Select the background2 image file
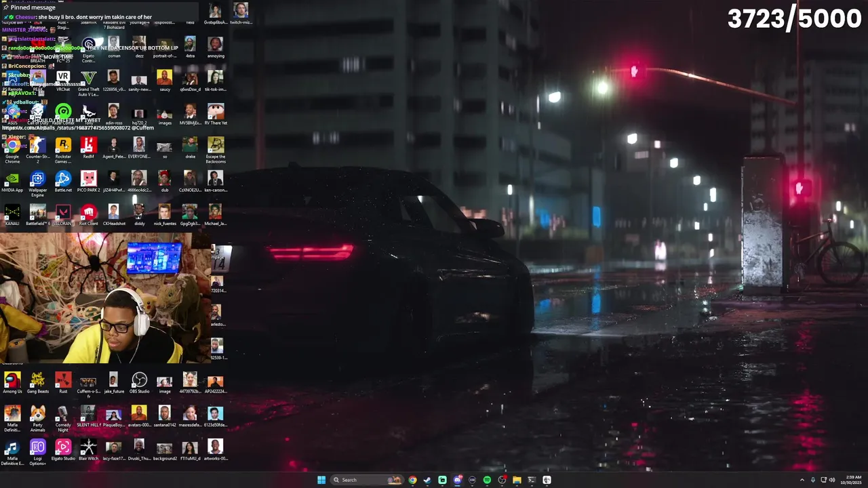The height and width of the screenshot is (488, 868). (x=165, y=450)
